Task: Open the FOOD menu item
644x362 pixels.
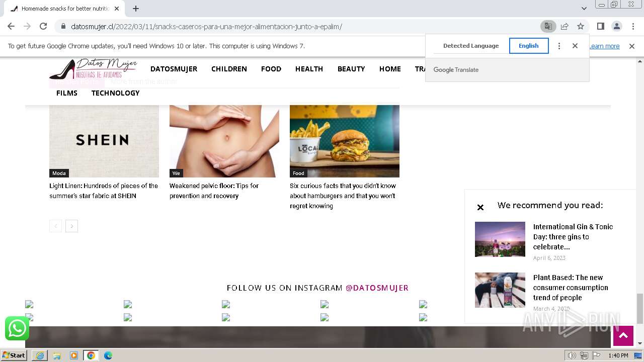Action: pyautogui.click(x=271, y=69)
